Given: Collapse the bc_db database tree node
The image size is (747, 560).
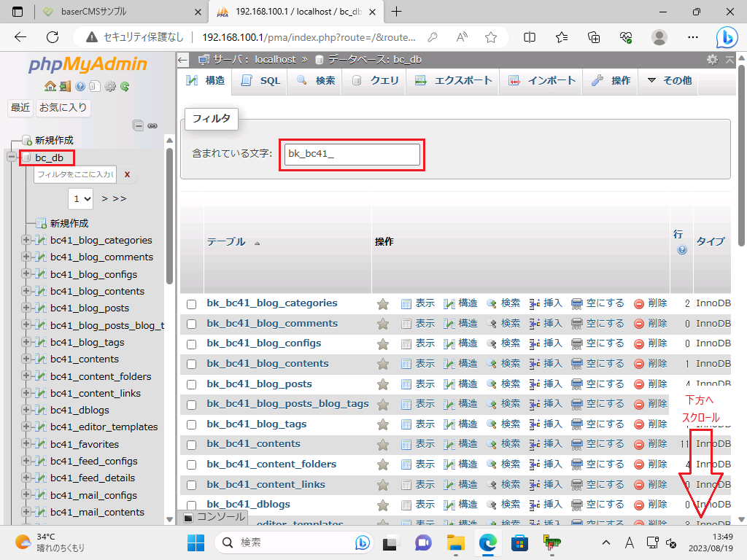Looking at the screenshot, I should pos(12,157).
